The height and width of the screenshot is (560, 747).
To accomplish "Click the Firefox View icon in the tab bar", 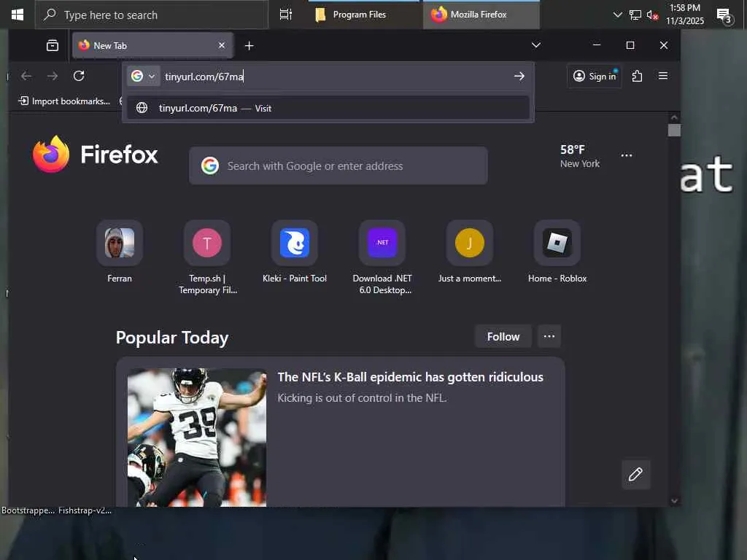I will pos(53,45).
